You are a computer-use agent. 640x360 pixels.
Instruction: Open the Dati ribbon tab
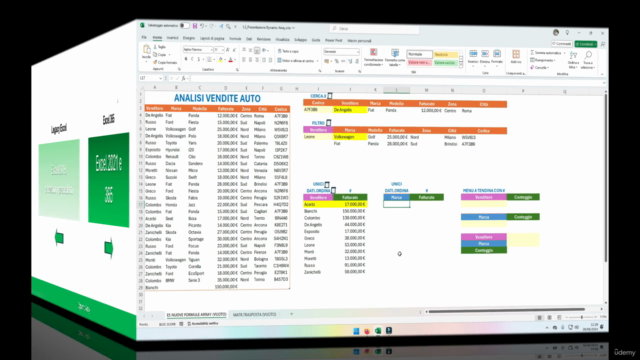pos(249,39)
